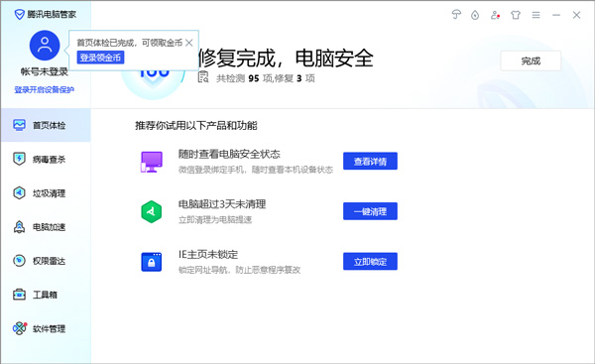This screenshot has width=595, height=364.
Task: Open the hamburger main menu
Action: 535,15
